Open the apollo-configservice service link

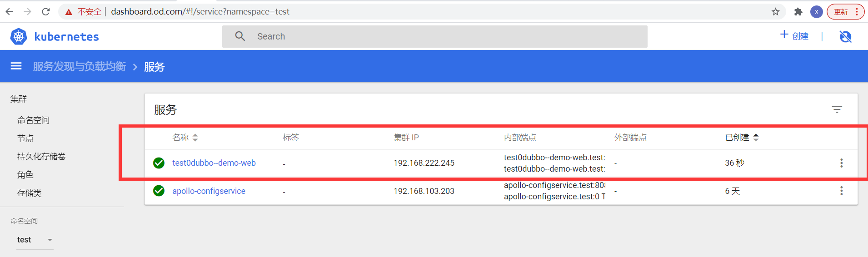click(209, 191)
